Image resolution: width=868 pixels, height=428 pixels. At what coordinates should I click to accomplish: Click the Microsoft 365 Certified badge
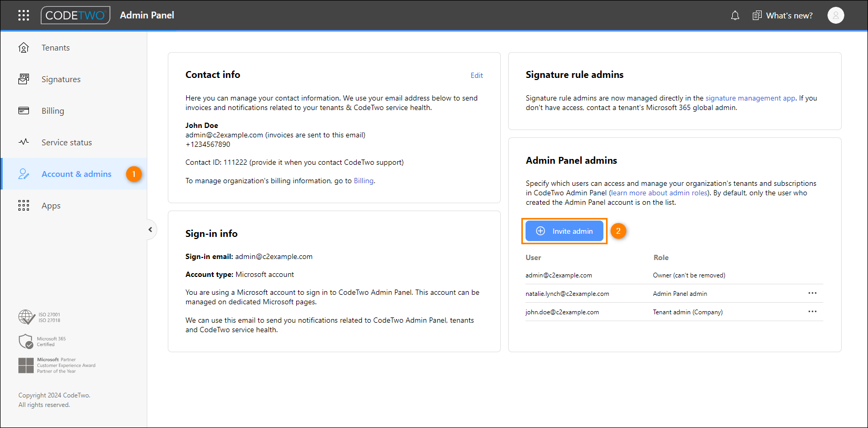(42, 342)
